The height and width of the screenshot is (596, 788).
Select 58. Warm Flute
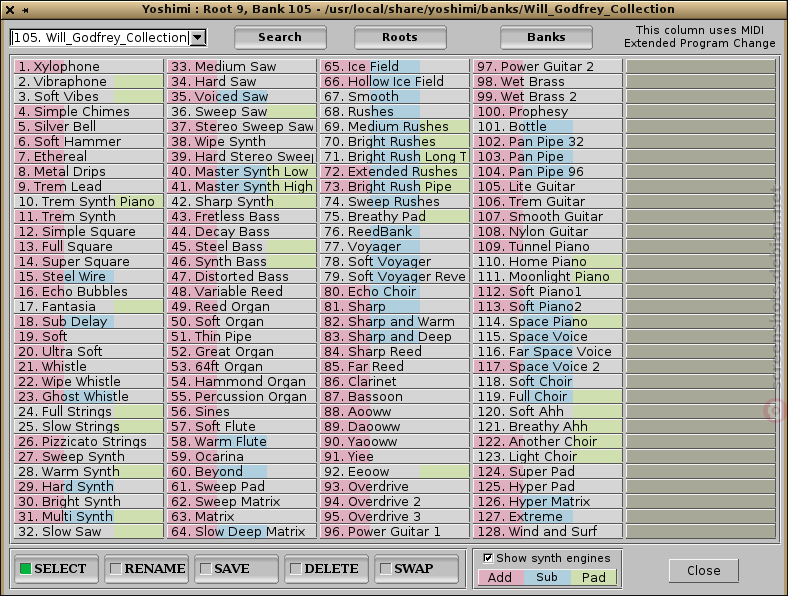click(242, 442)
